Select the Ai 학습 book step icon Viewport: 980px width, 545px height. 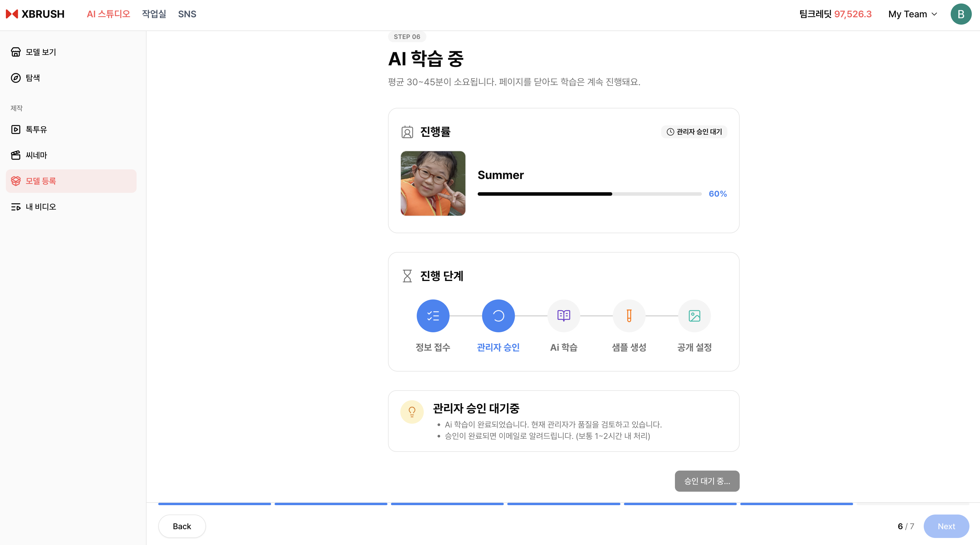click(x=564, y=316)
